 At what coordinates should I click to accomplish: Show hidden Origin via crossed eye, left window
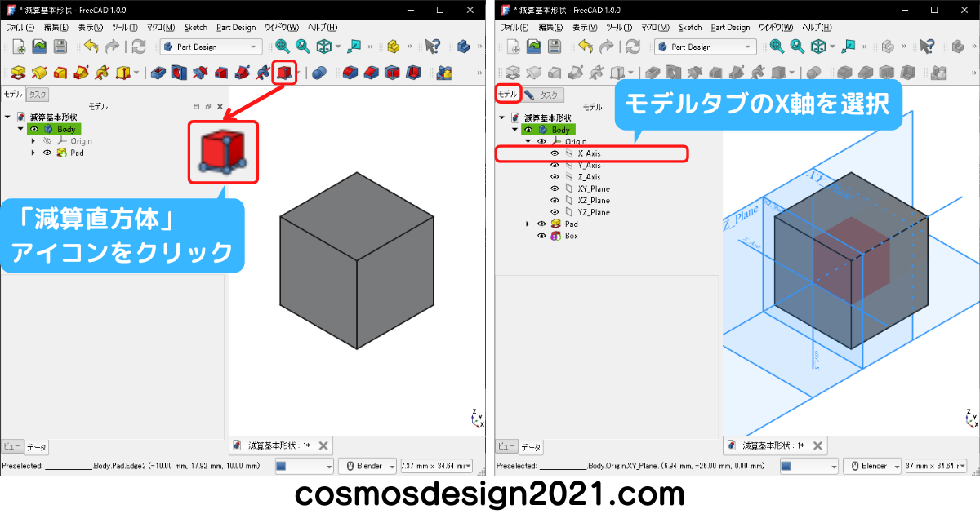pos(47,141)
